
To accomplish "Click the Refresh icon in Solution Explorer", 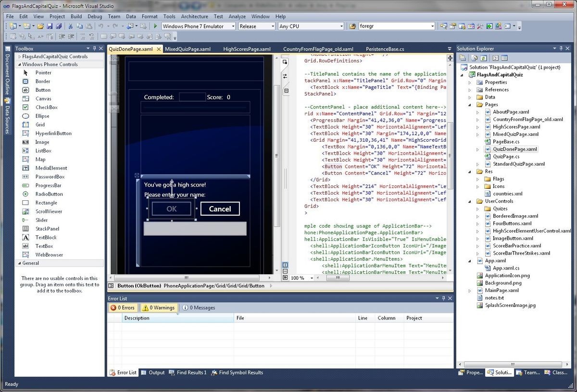I will (484, 57).
